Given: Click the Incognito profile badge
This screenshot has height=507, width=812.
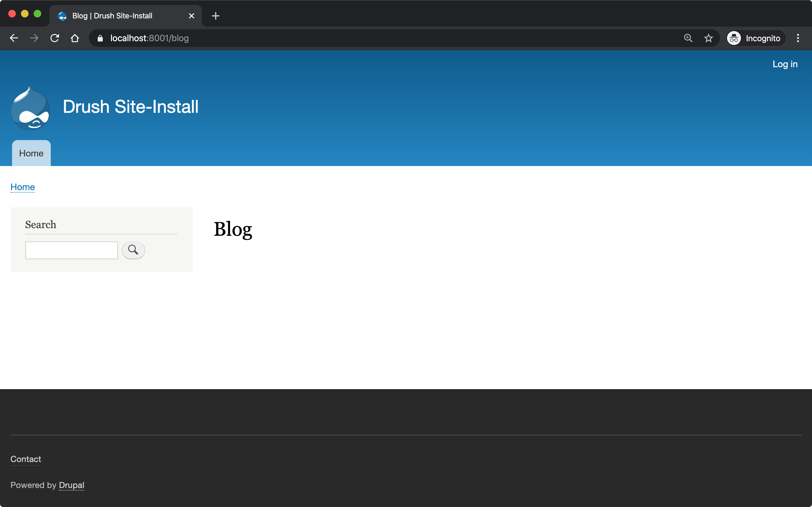Looking at the screenshot, I should pyautogui.click(x=755, y=38).
